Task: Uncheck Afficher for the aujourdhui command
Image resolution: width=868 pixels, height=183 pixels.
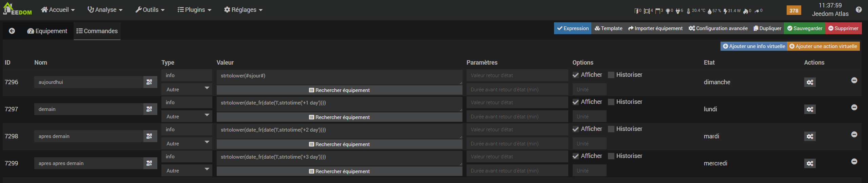Action: coord(576,75)
